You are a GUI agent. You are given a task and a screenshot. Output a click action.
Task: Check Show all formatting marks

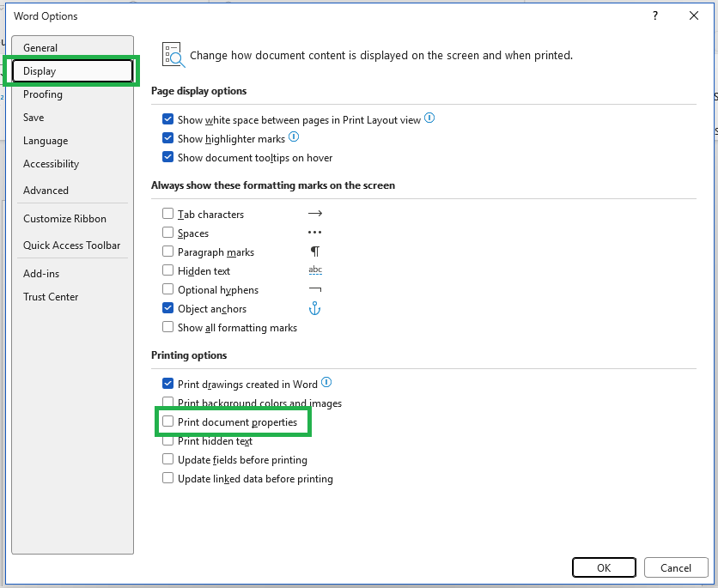pos(168,327)
